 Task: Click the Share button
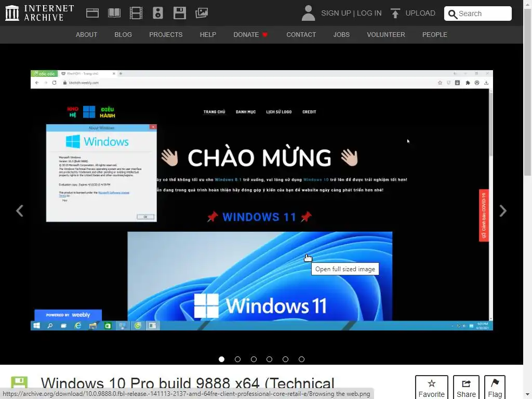click(466, 387)
